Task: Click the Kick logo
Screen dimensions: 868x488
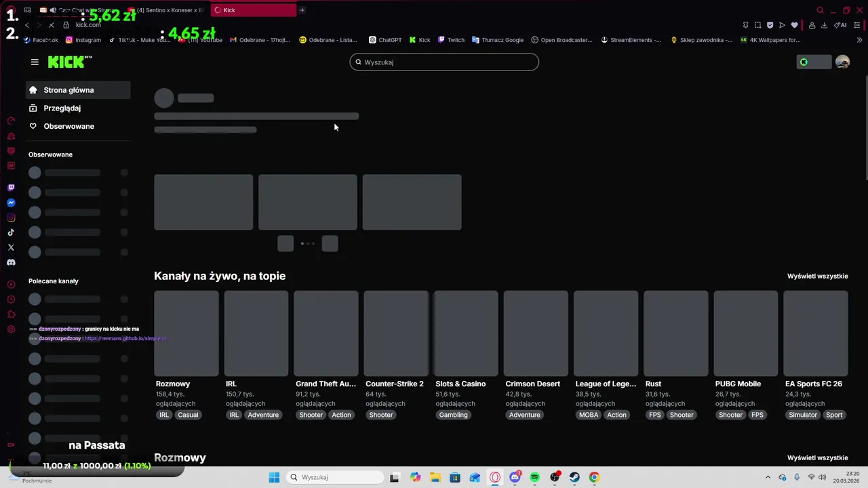Action: pyautogui.click(x=69, y=62)
